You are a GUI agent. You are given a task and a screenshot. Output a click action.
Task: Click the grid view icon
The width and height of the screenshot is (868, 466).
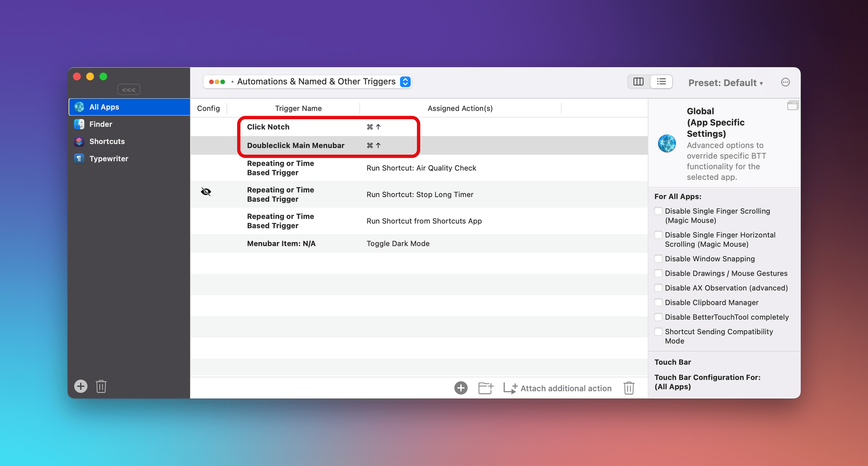tap(639, 81)
